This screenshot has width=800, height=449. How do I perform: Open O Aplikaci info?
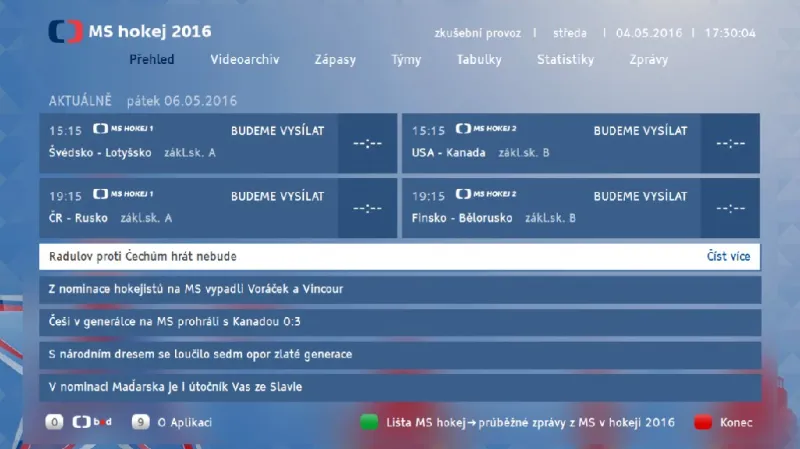185,422
